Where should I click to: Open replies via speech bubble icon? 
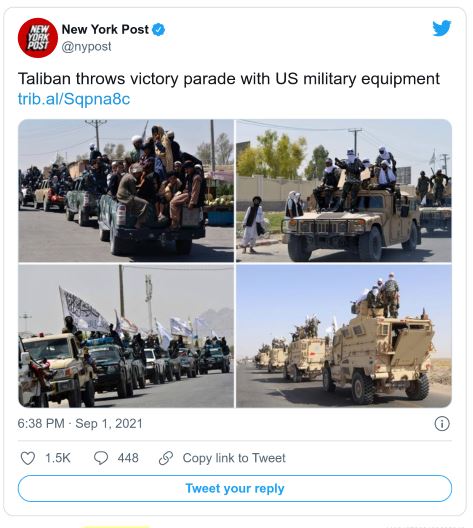tap(101, 458)
